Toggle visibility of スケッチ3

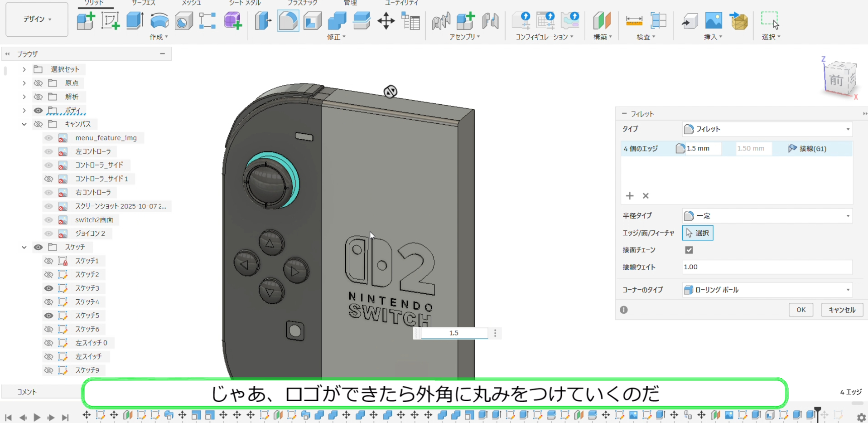pos(49,288)
